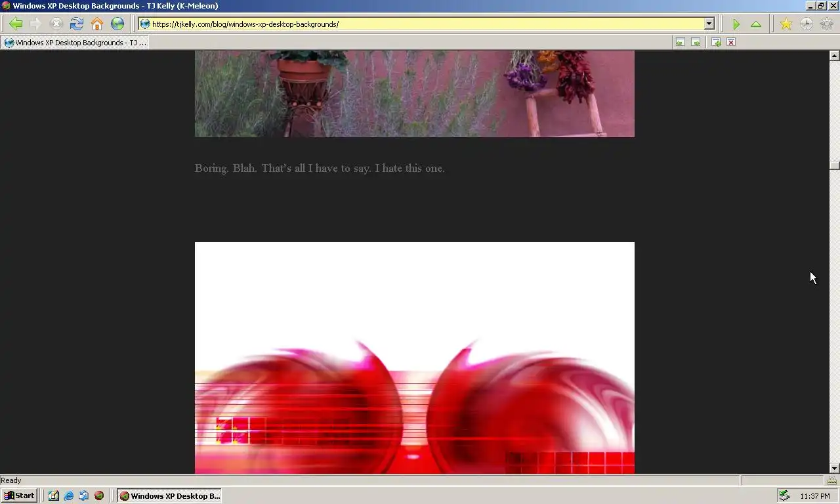
Task: Go back with the green left arrow
Action: (x=15, y=24)
